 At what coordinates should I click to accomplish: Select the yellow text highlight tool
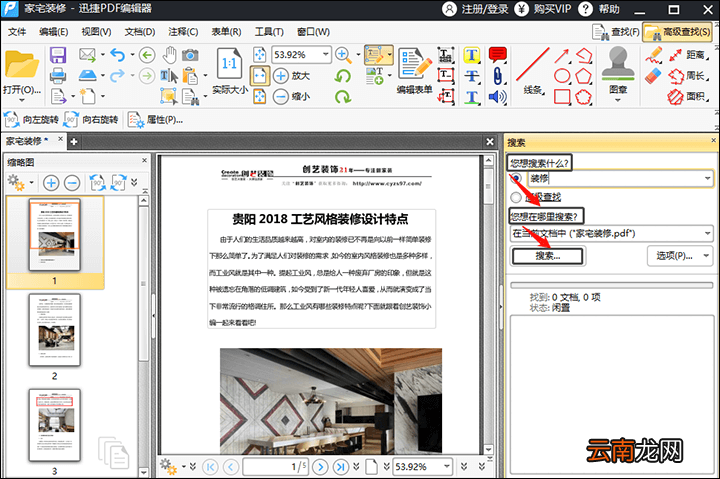[472, 55]
